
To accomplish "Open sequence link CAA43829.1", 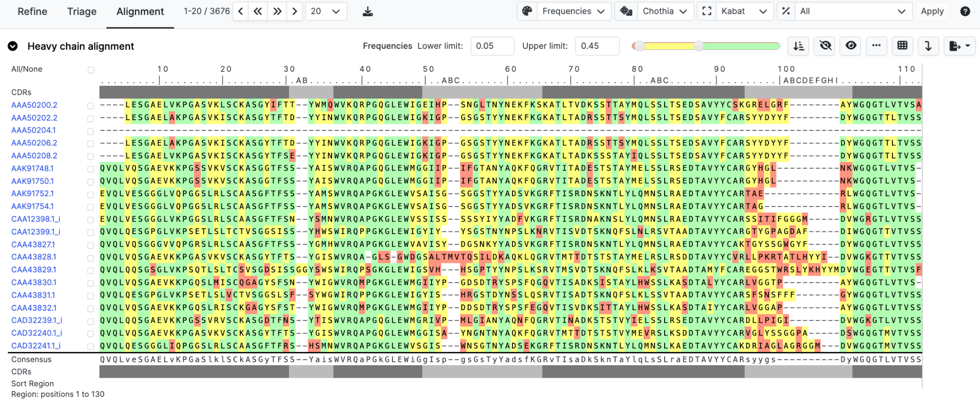I will pyautogui.click(x=34, y=269).
